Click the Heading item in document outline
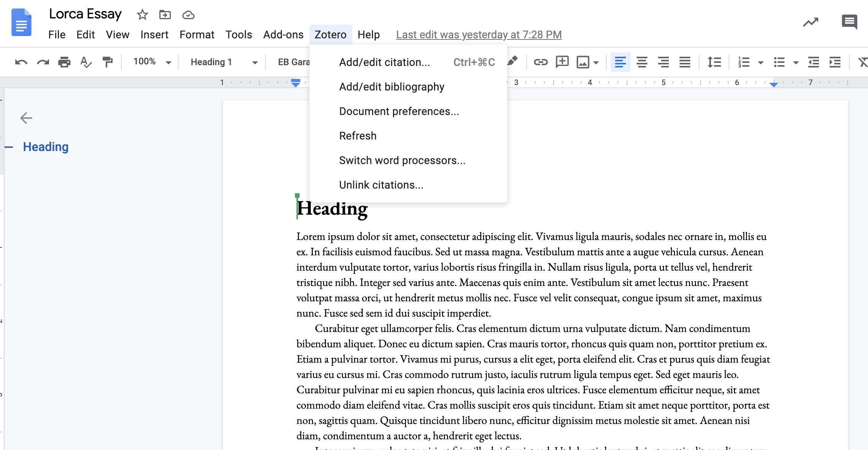The width and height of the screenshot is (868, 450). pyautogui.click(x=45, y=146)
